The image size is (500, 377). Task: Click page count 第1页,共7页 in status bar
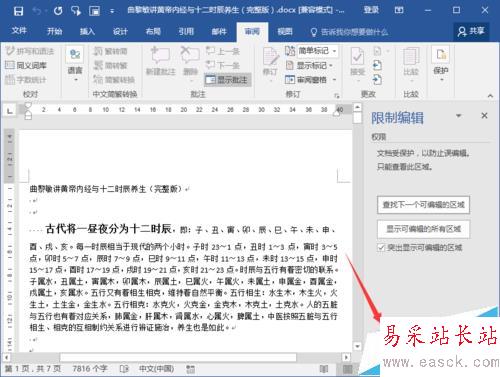coord(33,369)
